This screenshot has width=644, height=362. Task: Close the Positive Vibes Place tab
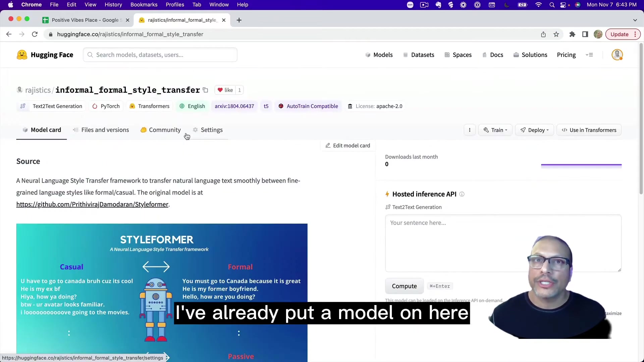click(x=127, y=20)
